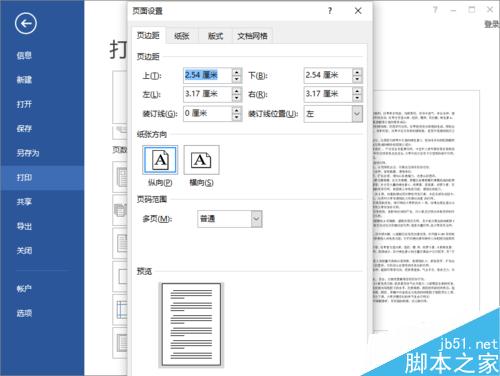Click the 装订线(G) gutter field
The height and width of the screenshot is (376, 500).
207,114
